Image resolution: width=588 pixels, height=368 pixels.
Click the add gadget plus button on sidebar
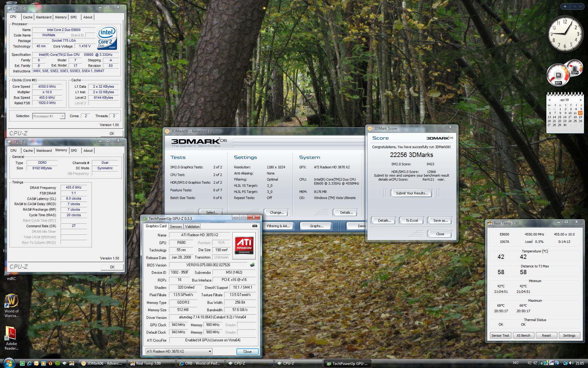pyautogui.click(x=565, y=6)
